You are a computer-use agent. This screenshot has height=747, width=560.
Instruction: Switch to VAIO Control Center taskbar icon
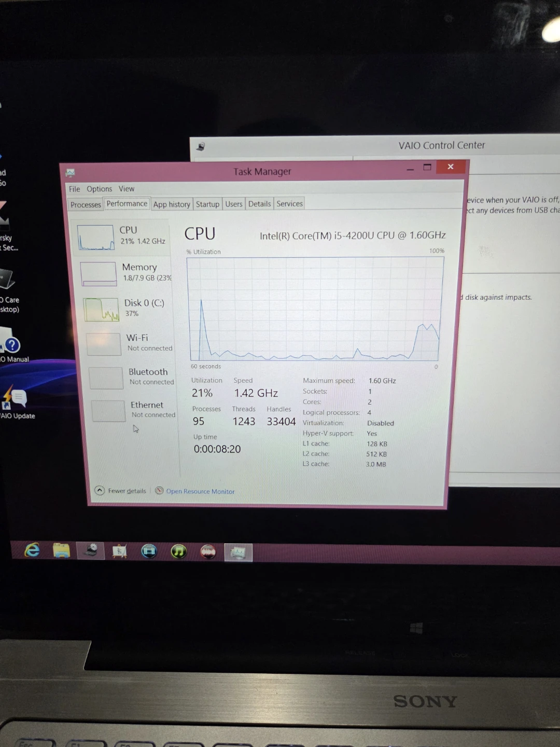[91, 550]
